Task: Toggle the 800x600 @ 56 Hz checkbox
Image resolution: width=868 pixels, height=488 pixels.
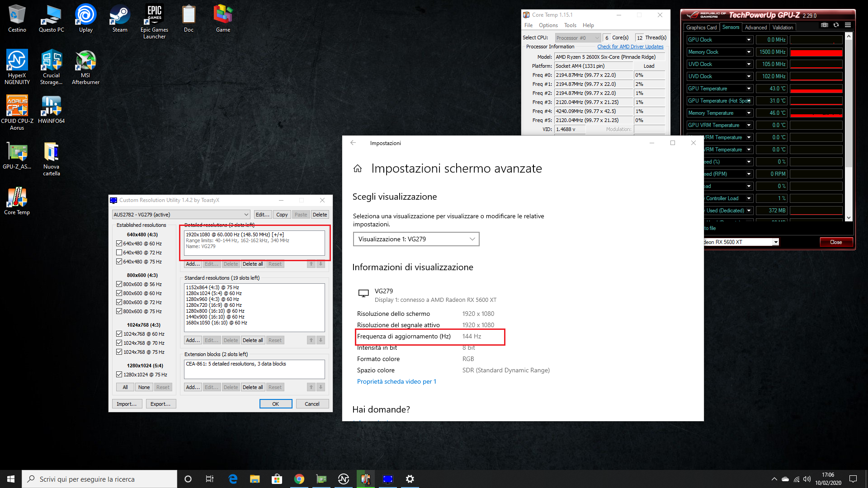Action: point(119,284)
